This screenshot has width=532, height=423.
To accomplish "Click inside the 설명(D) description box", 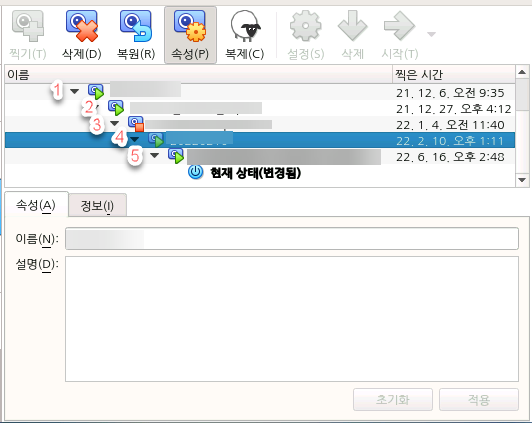I will (x=292, y=319).
